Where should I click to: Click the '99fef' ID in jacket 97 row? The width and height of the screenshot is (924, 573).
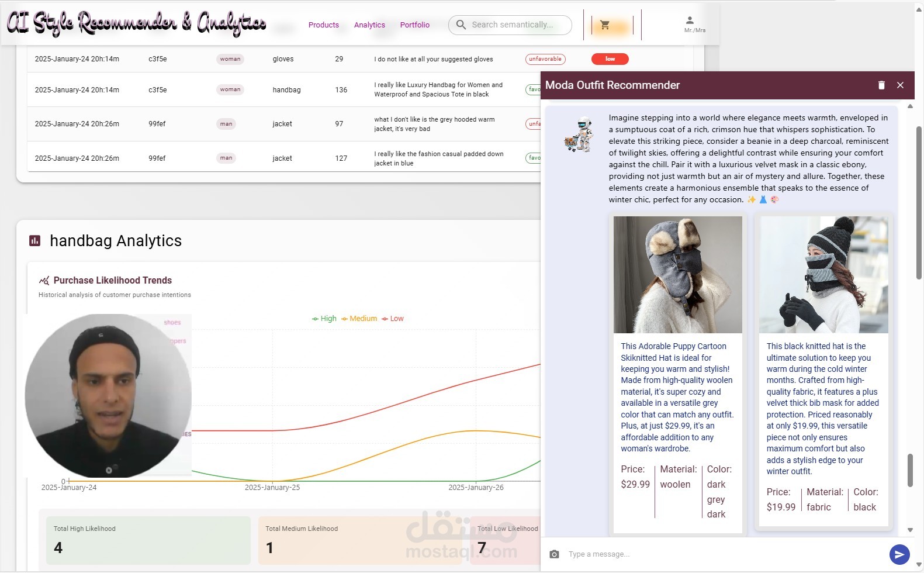click(x=157, y=124)
